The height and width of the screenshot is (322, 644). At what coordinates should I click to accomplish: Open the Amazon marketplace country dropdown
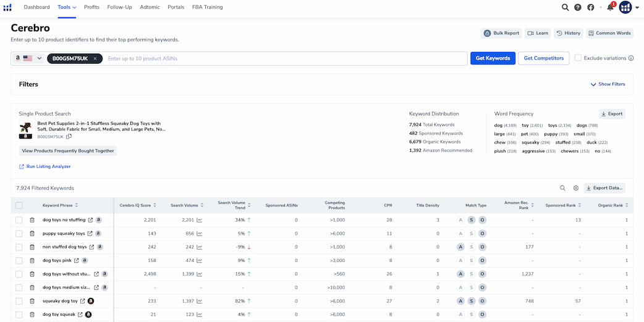pyautogui.click(x=29, y=58)
